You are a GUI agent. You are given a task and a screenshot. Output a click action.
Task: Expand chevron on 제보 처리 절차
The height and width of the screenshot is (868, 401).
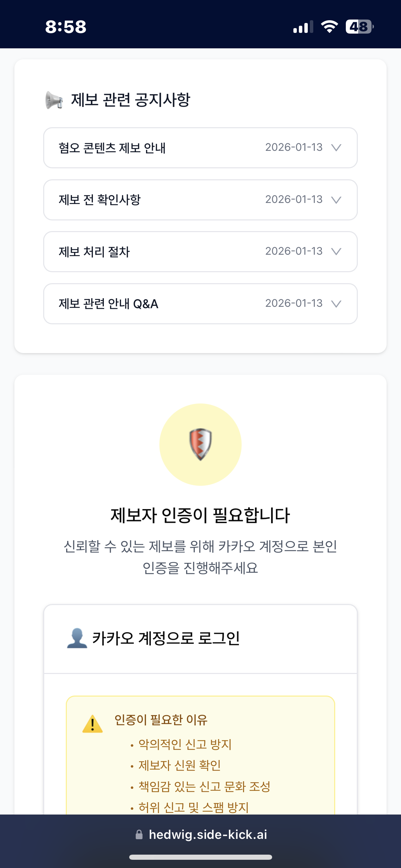click(336, 252)
